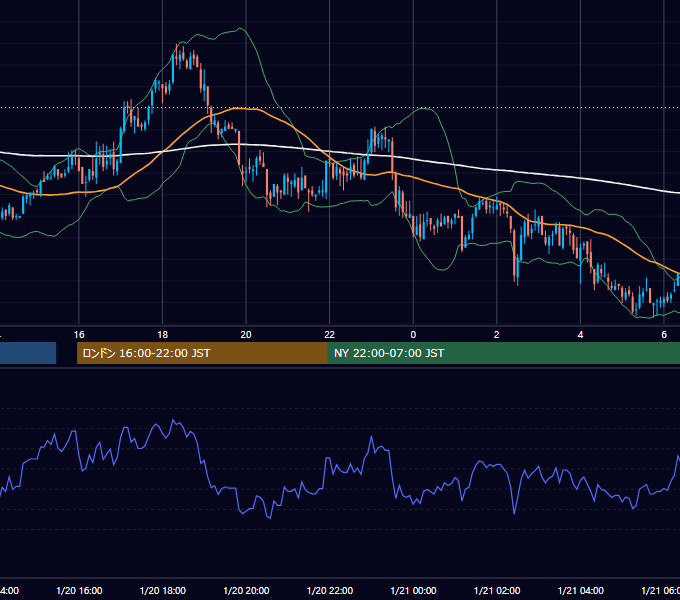Click the 20 hour label on upper axis
680x600 pixels.
pos(246,335)
